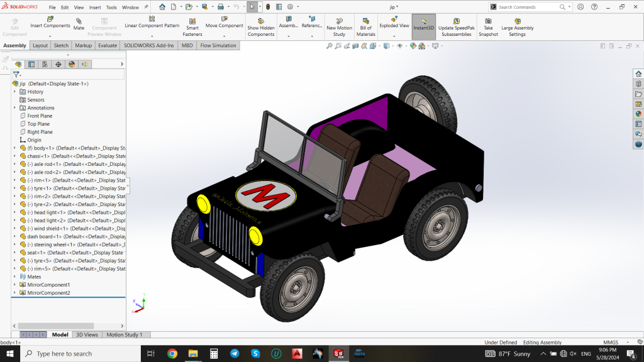
Task: Open the DisplayManager tab in feature tree panel
Action: pos(72,64)
